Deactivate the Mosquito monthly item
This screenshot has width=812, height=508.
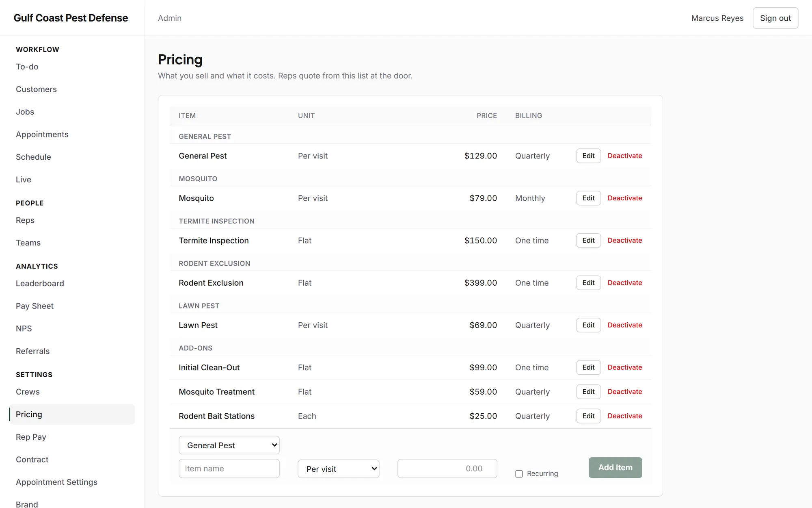tap(624, 198)
